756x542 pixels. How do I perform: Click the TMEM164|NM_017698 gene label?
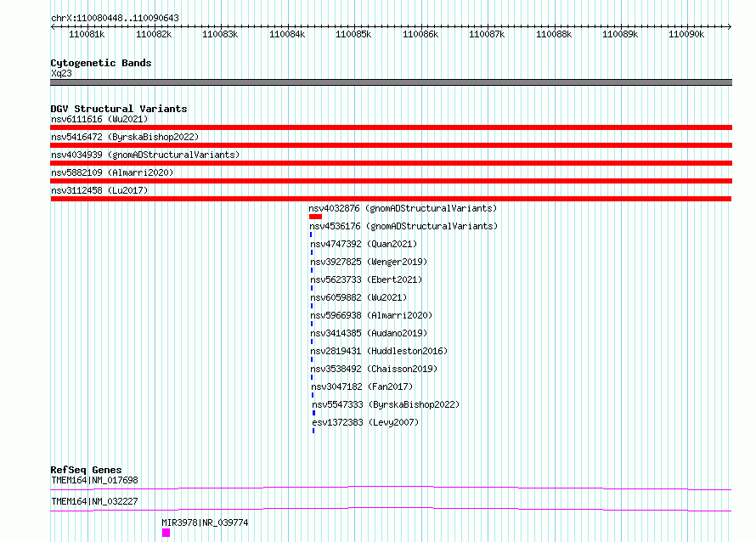click(x=94, y=480)
